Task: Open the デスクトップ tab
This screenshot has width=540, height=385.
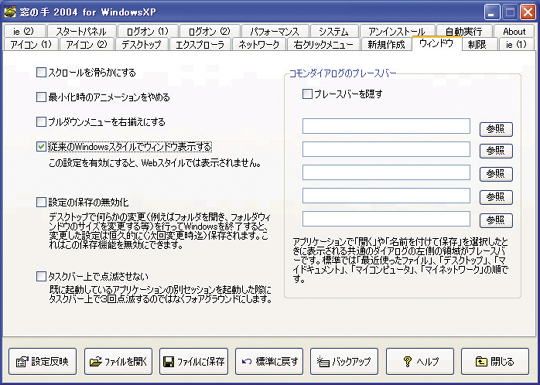Action: click(x=142, y=44)
